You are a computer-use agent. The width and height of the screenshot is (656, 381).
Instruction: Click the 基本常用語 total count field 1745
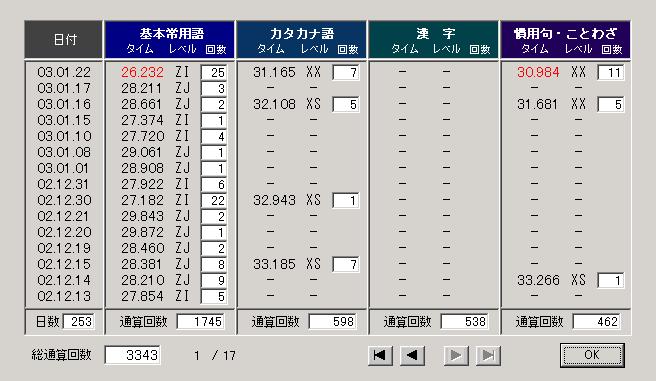(201, 322)
